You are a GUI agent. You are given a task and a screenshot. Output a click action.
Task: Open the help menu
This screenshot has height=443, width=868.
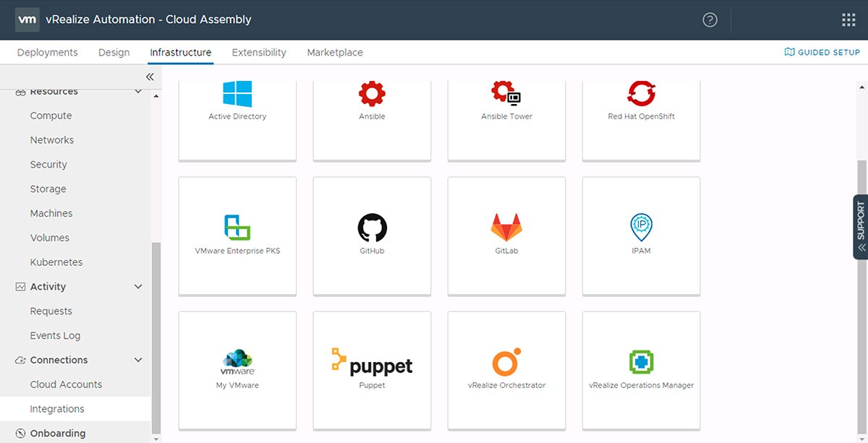(x=710, y=20)
